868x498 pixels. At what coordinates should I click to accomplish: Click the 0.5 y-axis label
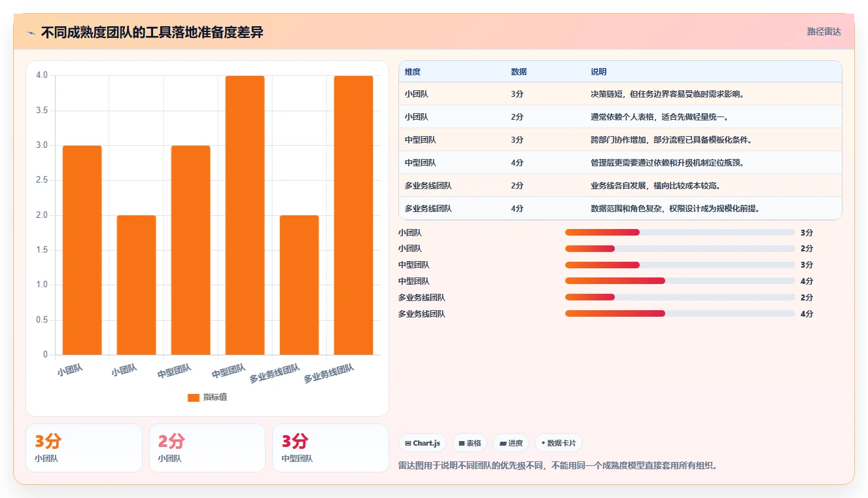point(42,320)
